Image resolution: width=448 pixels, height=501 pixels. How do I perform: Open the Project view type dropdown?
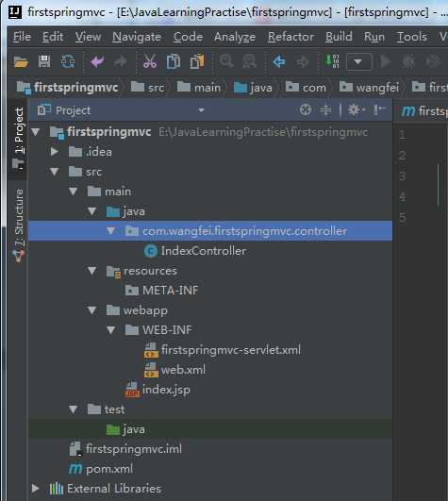point(201,110)
